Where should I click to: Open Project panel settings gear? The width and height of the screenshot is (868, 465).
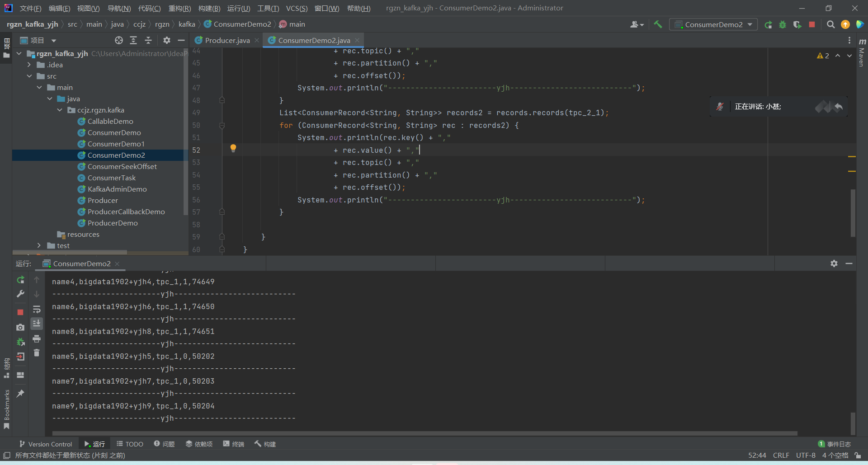(x=167, y=40)
